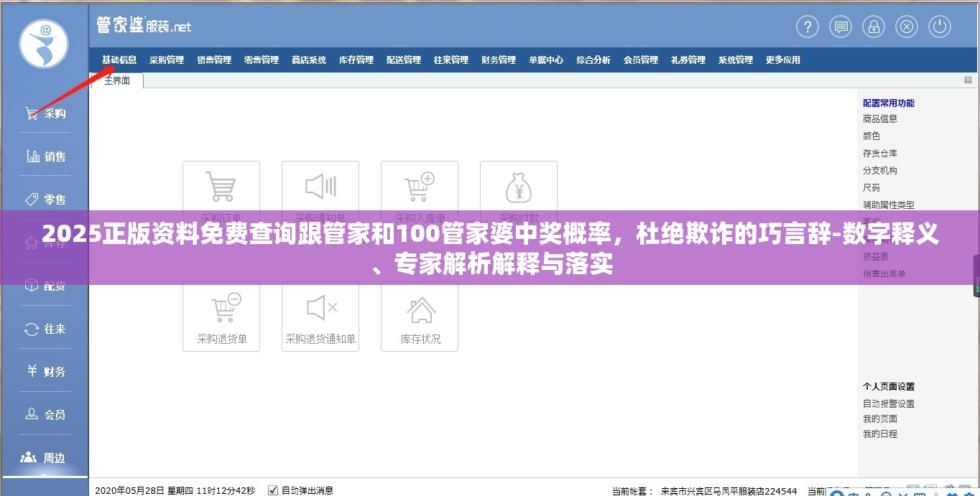The width and height of the screenshot is (980, 496).
Task: Open 往来管理 menu
Action: 451,60
